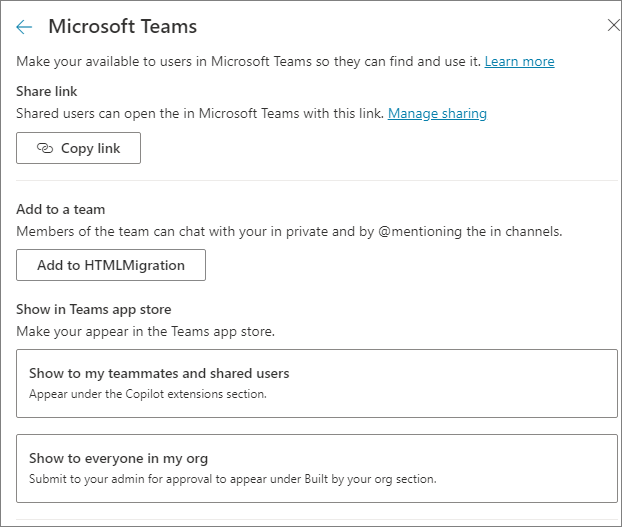Click the back arrow beside Microsoft Teams

tap(25, 27)
